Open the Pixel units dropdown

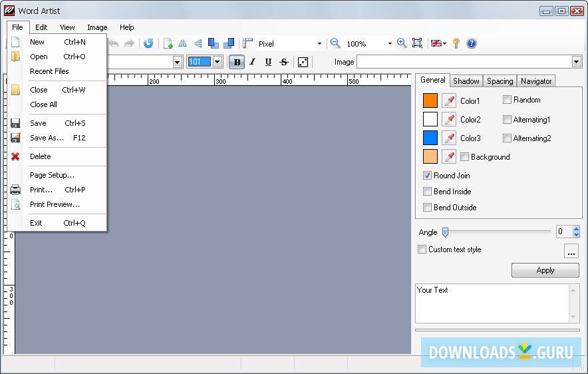pyautogui.click(x=319, y=44)
